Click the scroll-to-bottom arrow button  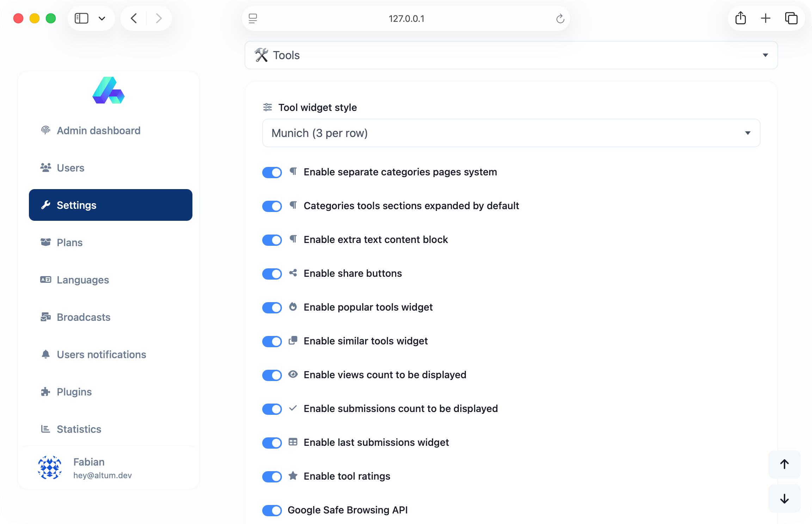784,499
